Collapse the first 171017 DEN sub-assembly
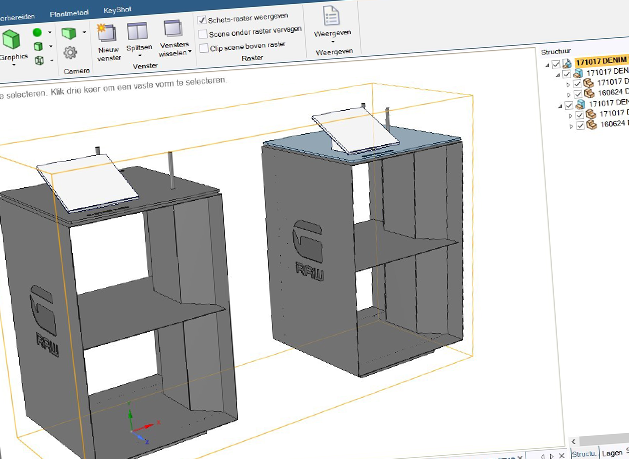The height and width of the screenshot is (459, 629). coord(558,75)
